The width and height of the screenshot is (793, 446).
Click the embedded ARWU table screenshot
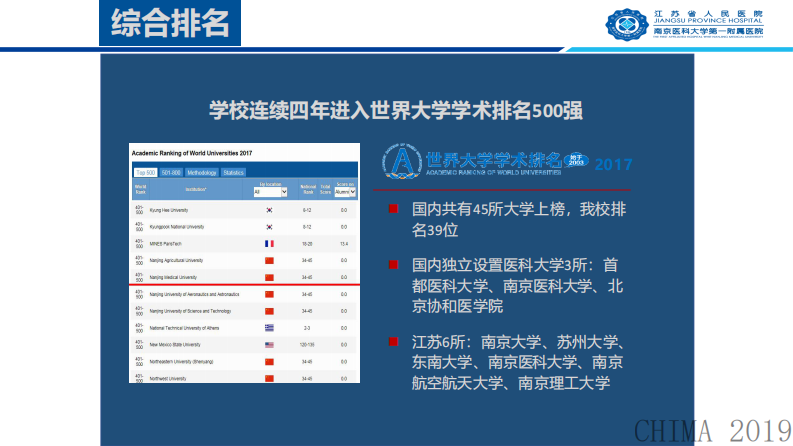[245, 263]
